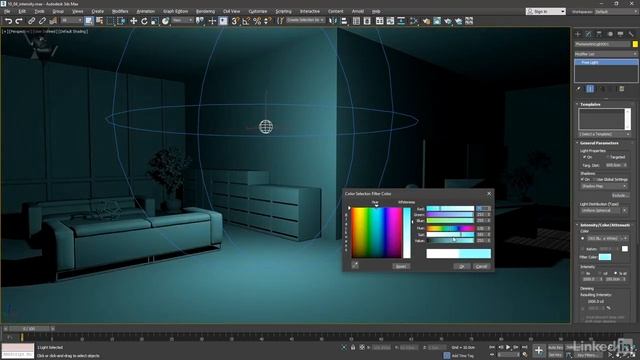Open the Modifiers menu
Viewport: 640px width, 360px height.
[120, 11]
